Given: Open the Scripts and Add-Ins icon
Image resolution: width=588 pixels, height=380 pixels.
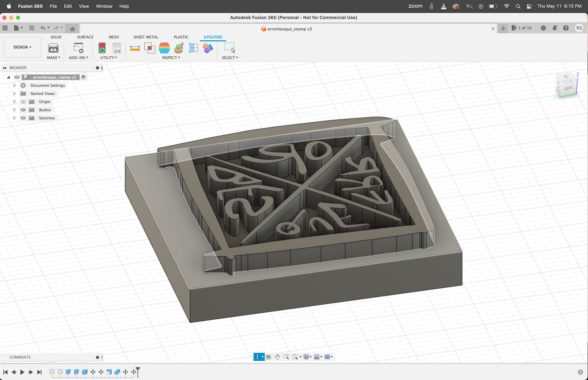Looking at the screenshot, I should [78, 48].
